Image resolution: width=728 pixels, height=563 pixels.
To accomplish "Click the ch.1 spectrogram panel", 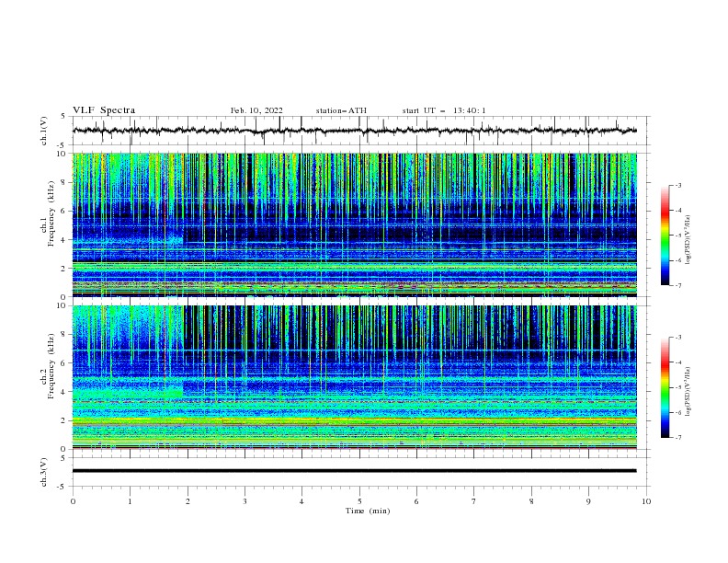I will (x=355, y=224).
